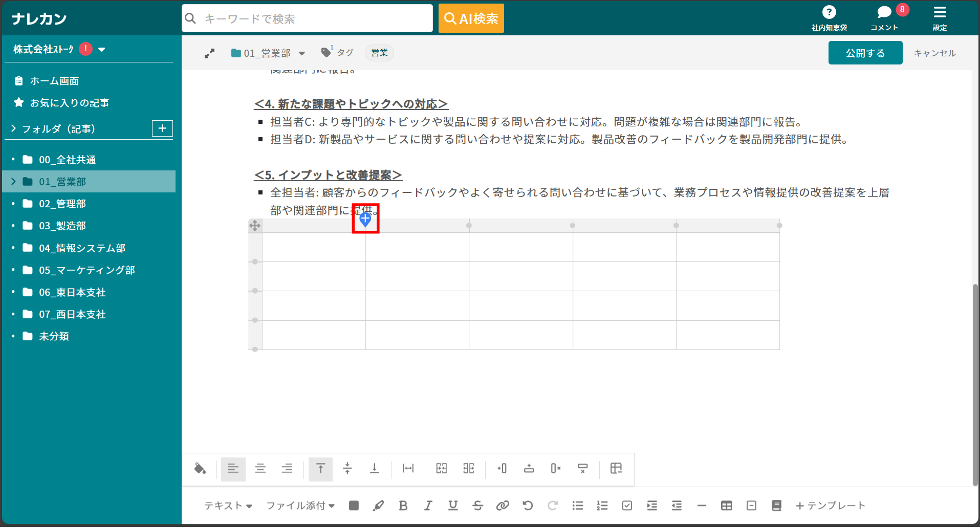Delete a column with the delete column icon
The image size is (980, 527).
pyautogui.click(x=555, y=469)
